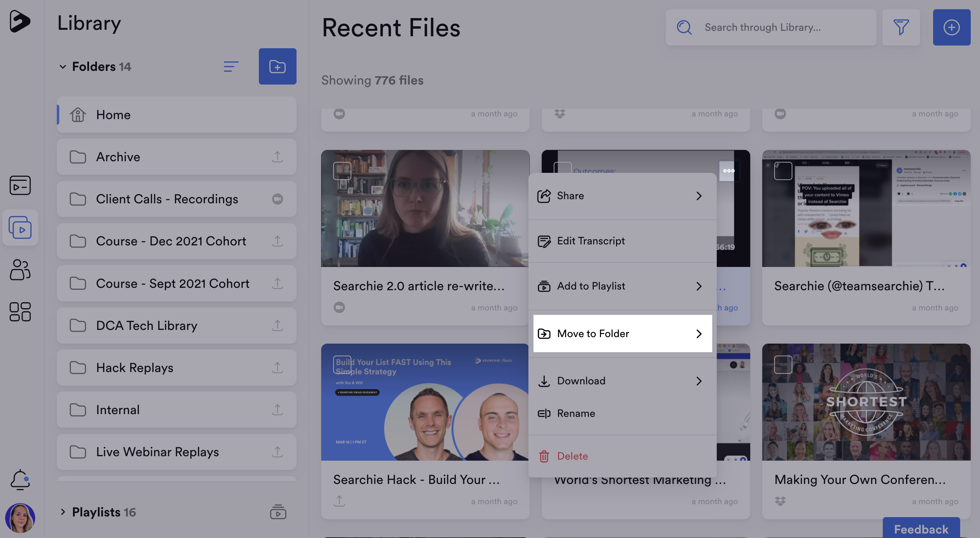The height and width of the screenshot is (538, 980).
Task: Select the Searchie 2.0 article re-write file checkbox
Action: [342, 171]
